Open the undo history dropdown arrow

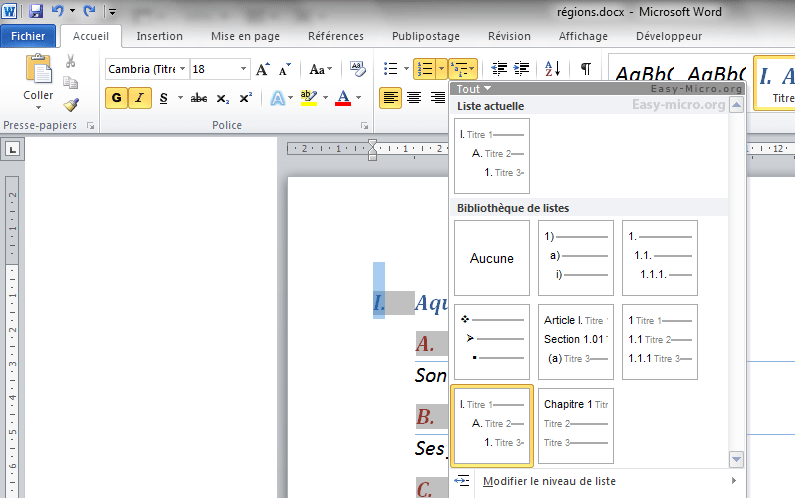[73, 11]
